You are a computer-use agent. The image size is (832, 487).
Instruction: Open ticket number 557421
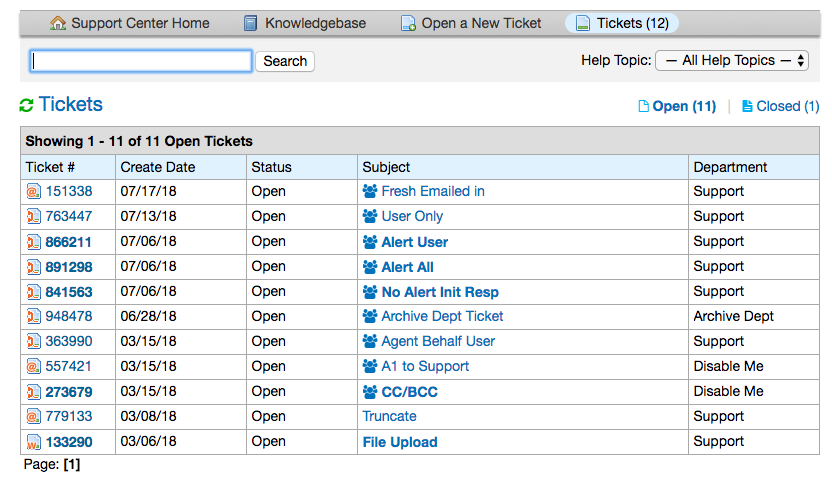point(69,366)
